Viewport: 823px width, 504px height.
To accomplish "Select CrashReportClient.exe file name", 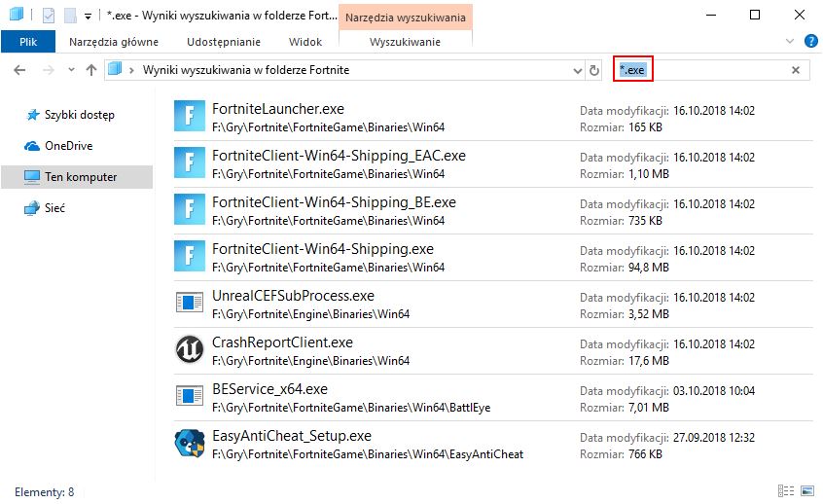I will (282, 342).
